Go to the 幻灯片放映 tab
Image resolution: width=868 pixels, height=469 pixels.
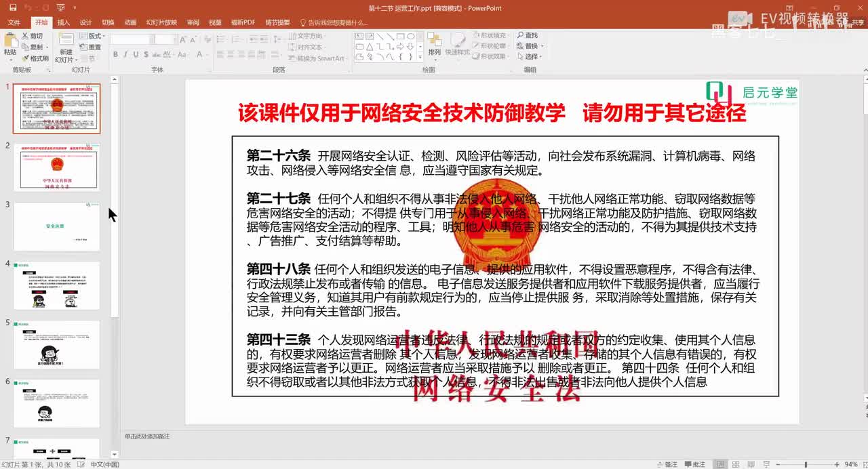coord(161,22)
